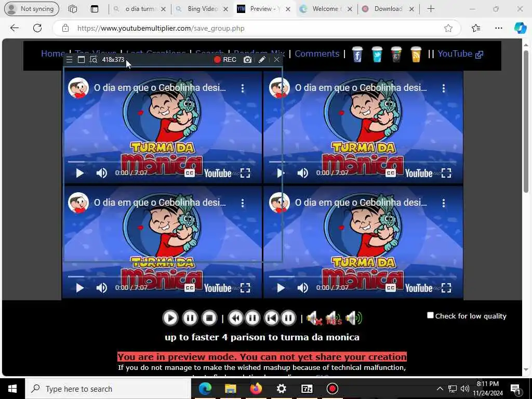Select the recorder full window capture icon
This screenshot has width=532, height=399.
[x=81, y=60]
